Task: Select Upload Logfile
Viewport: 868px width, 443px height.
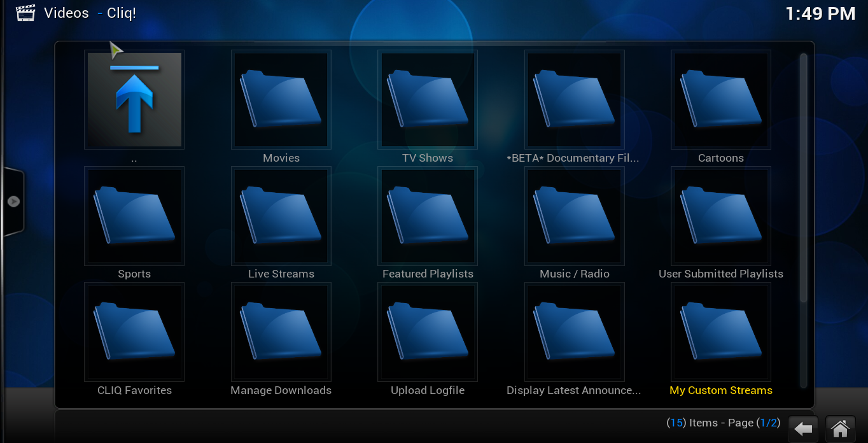Action: coord(427,332)
